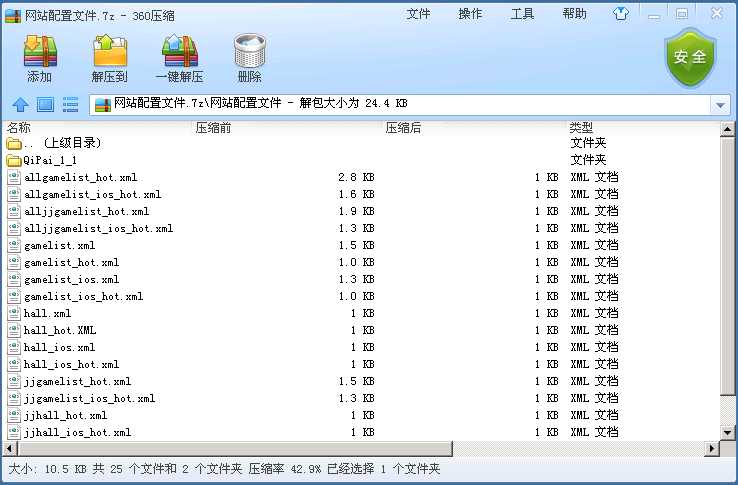Click 文件夹 type of QiPai_1_1 row
Viewport: 738px width, 485px height.
coord(588,160)
